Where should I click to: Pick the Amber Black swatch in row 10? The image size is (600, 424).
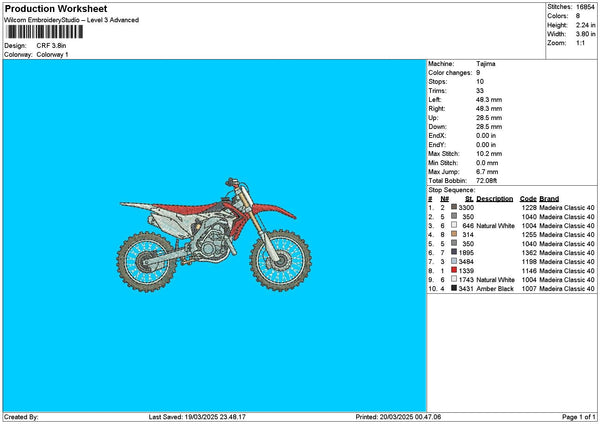coord(454,288)
